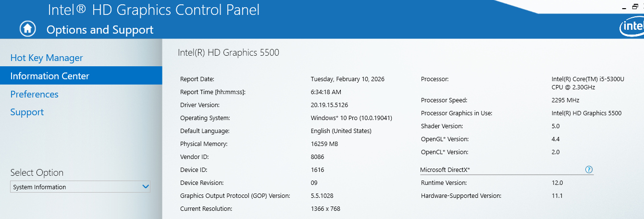
Task: Select driver version 20.19.15.5126
Action: 329,105
